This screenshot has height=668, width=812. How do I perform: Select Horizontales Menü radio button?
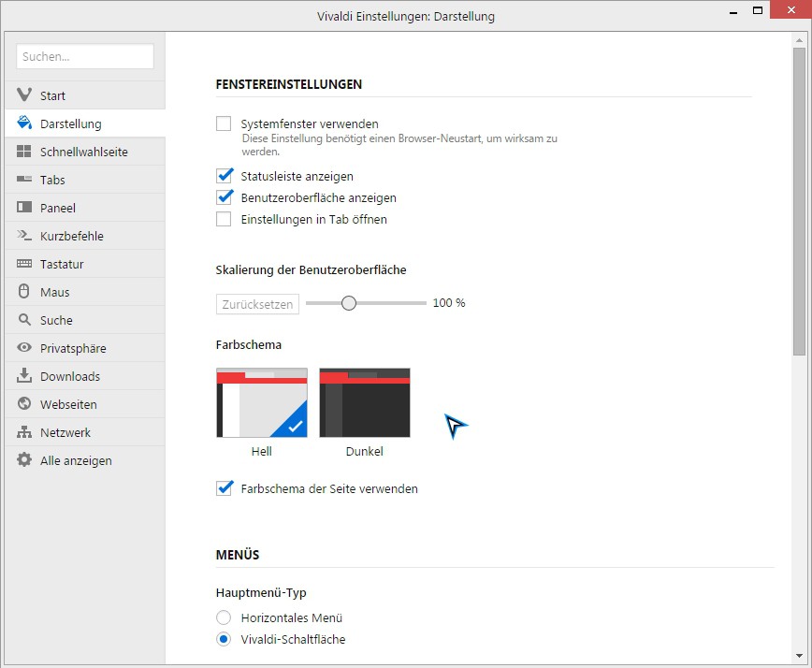coord(224,617)
